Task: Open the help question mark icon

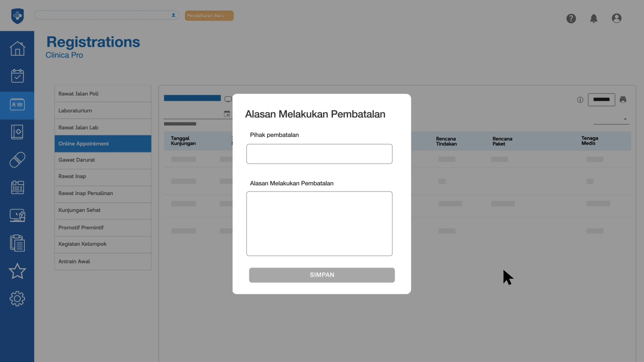Action: [571, 18]
